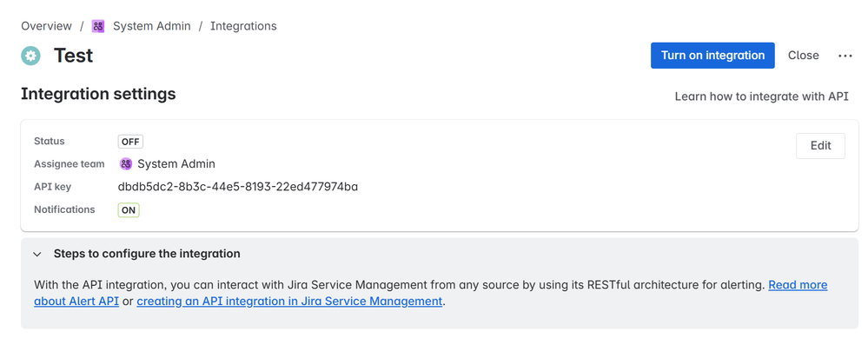
Task: Edit the integration settings
Action: click(820, 146)
